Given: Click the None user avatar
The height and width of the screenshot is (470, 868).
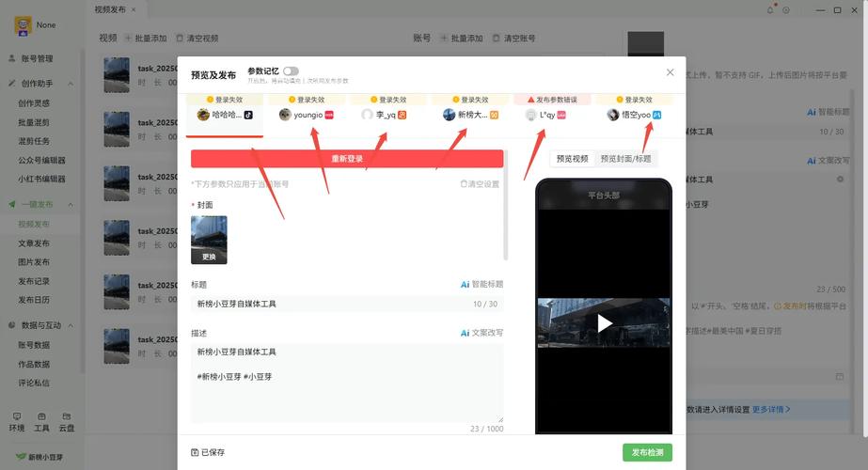Looking at the screenshot, I should point(23,26).
